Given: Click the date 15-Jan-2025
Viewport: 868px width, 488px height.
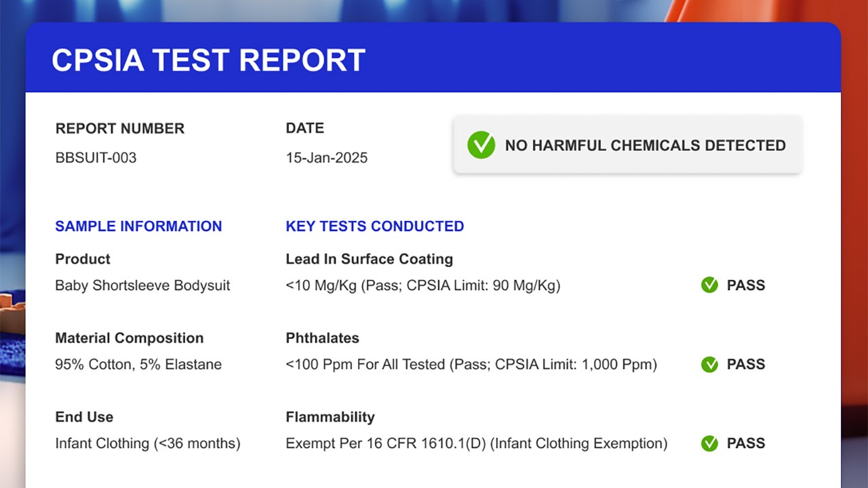Looking at the screenshot, I should 326,158.
